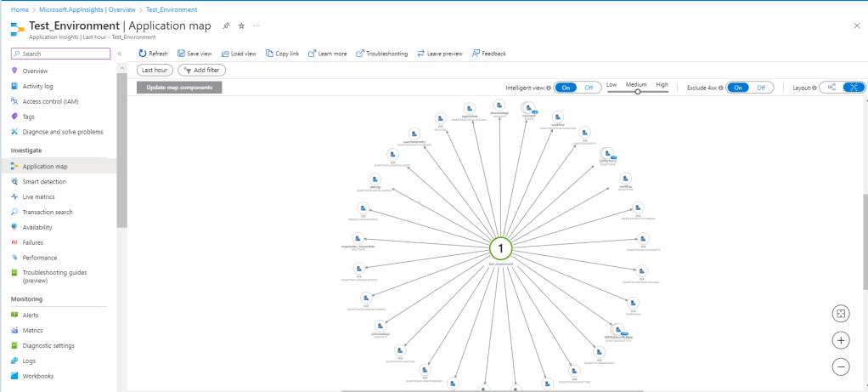Screen dimensions: 868x392
Task: Copy link to this map view
Action: [x=283, y=54]
